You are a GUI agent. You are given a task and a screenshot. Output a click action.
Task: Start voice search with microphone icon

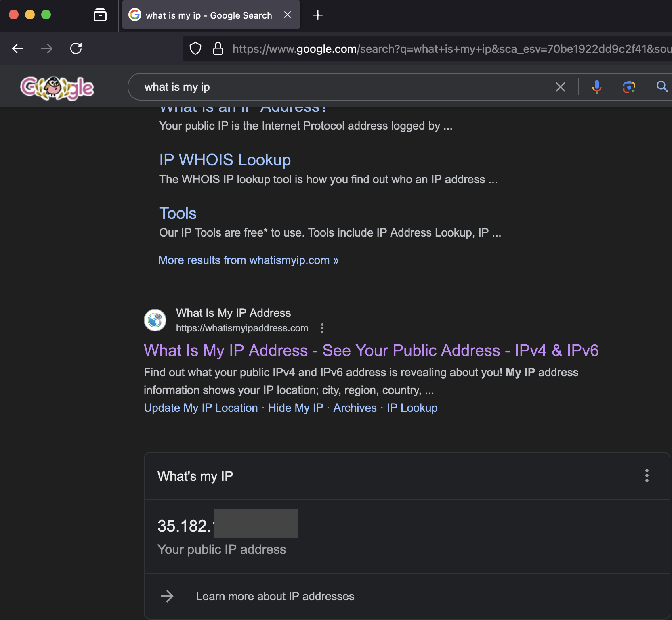coord(596,87)
